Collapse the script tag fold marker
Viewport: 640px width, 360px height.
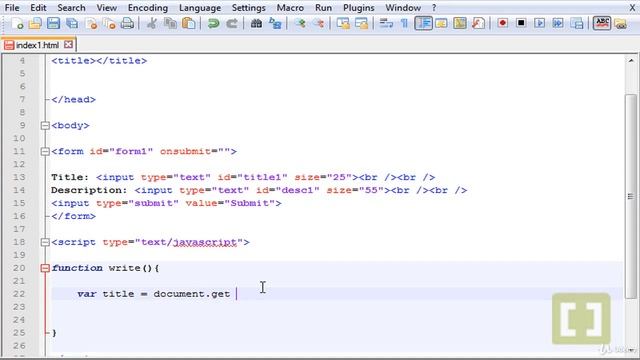click(x=45, y=242)
